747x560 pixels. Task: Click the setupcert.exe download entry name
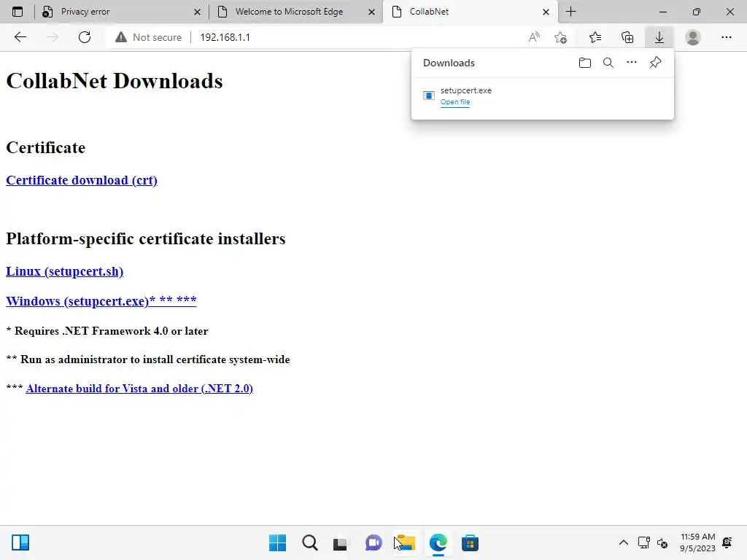click(466, 90)
